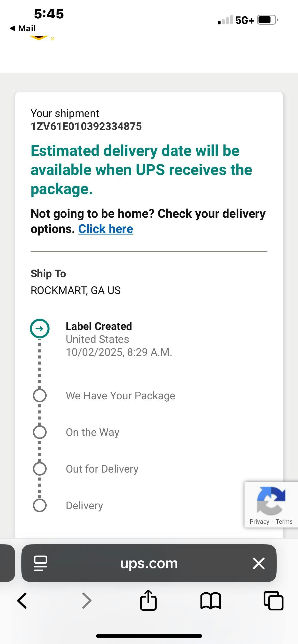This screenshot has height=644, width=298.
Task: Open the Safari tabs overview icon
Action: 273,601
